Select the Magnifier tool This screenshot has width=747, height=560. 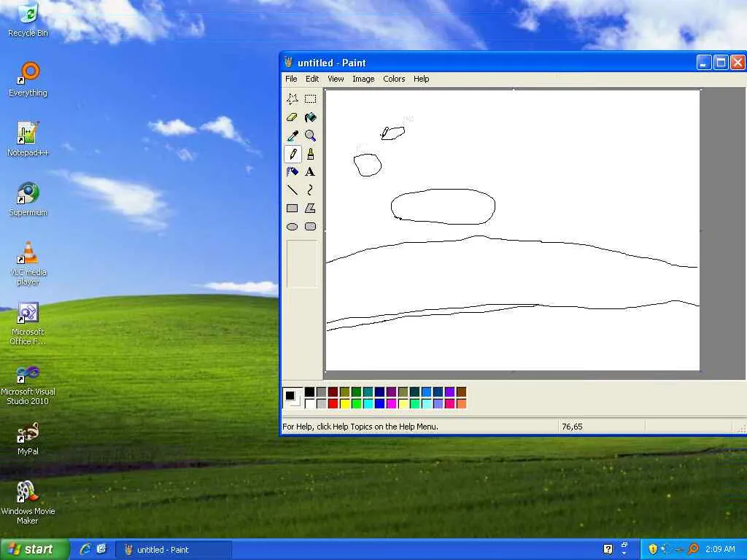pos(311,136)
